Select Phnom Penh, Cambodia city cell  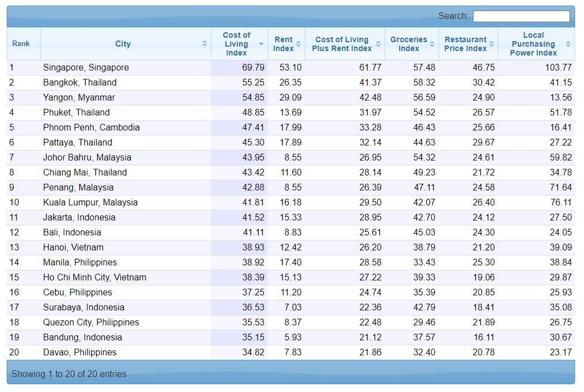[x=126, y=128]
